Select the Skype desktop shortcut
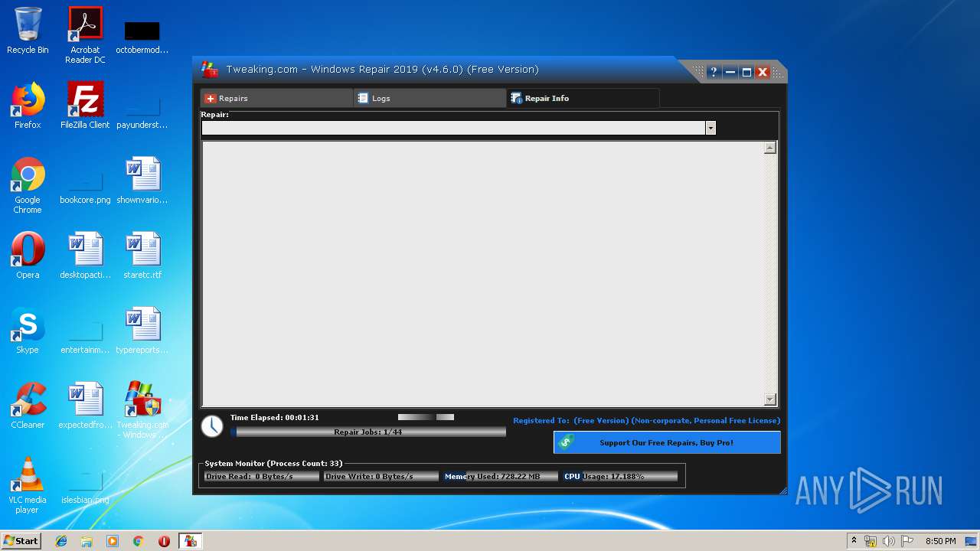 point(28,331)
